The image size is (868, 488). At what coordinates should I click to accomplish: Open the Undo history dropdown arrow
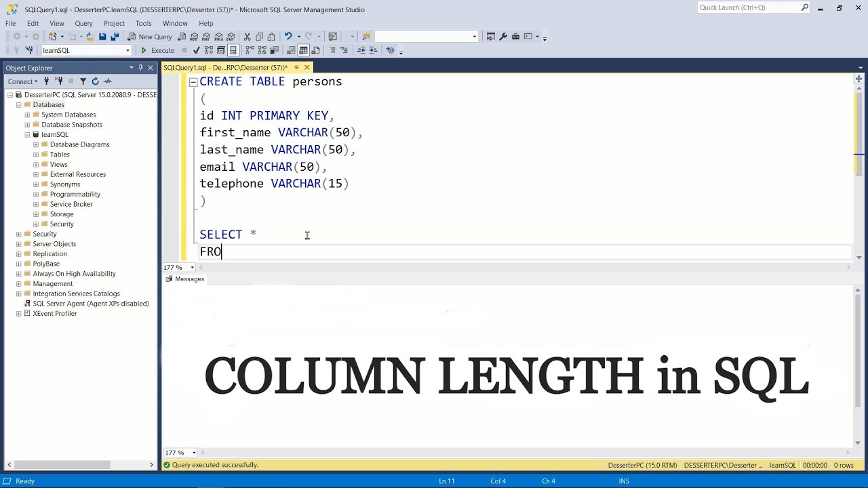pos(298,37)
